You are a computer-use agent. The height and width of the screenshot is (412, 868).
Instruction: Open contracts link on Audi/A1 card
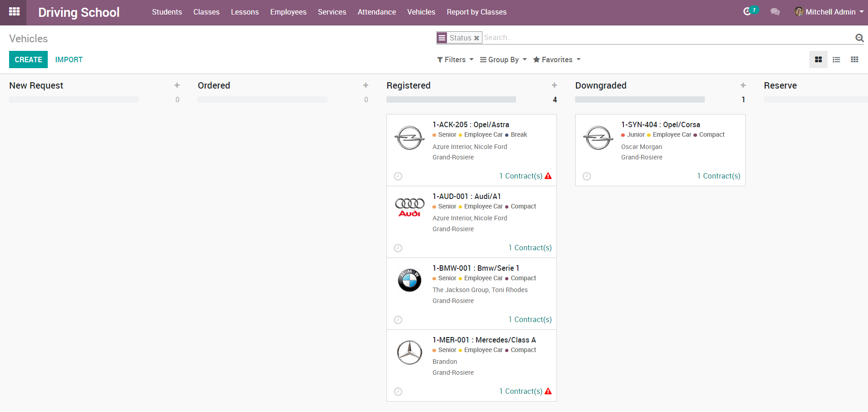click(530, 248)
